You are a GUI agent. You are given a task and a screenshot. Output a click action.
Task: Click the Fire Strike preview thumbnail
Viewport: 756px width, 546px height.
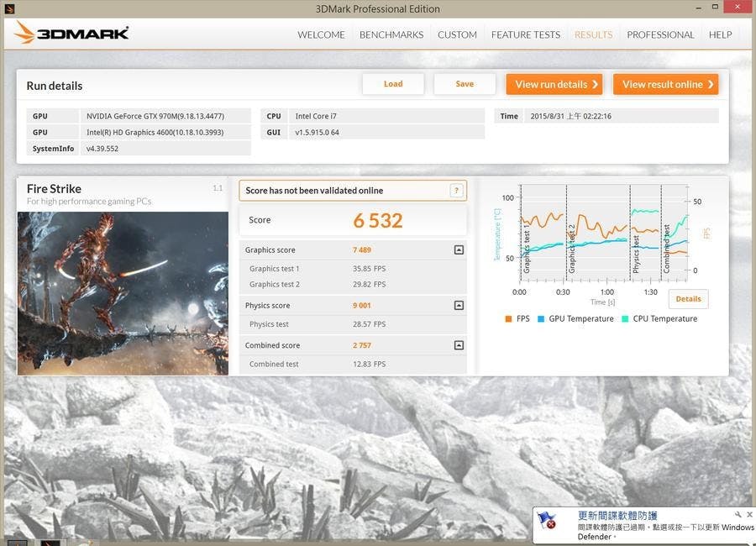[x=123, y=292]
